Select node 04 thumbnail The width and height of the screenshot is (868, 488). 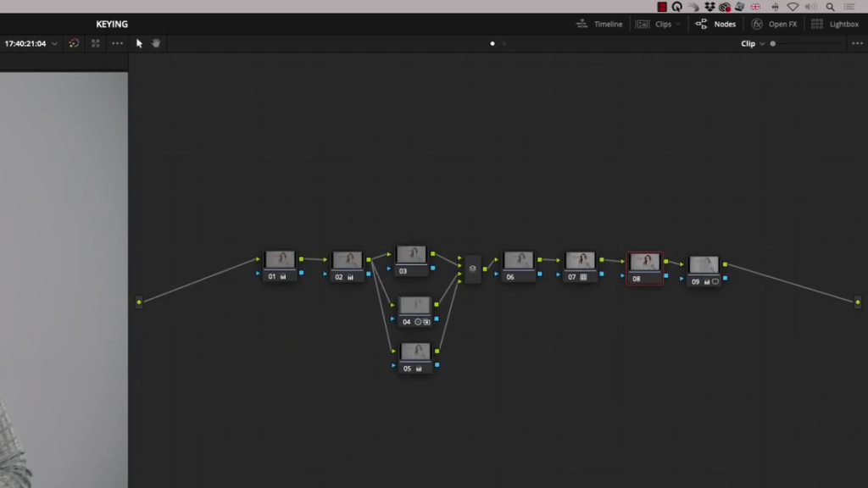[415, 305]
